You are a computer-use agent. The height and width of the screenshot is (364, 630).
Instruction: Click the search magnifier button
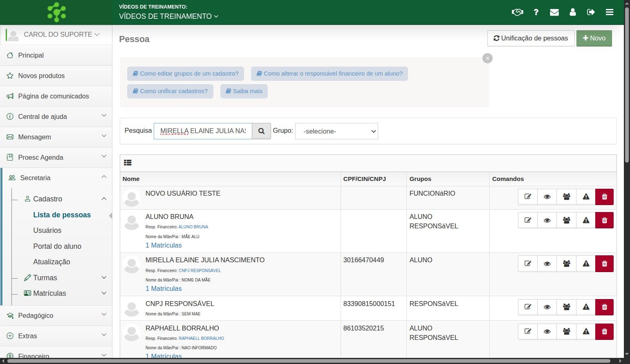(x=261, y=131)
